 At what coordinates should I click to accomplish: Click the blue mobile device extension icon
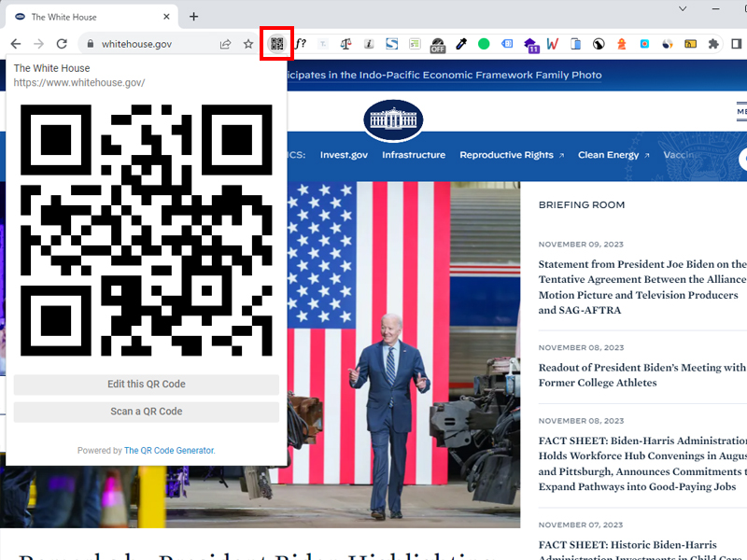[x=575, y=44]
